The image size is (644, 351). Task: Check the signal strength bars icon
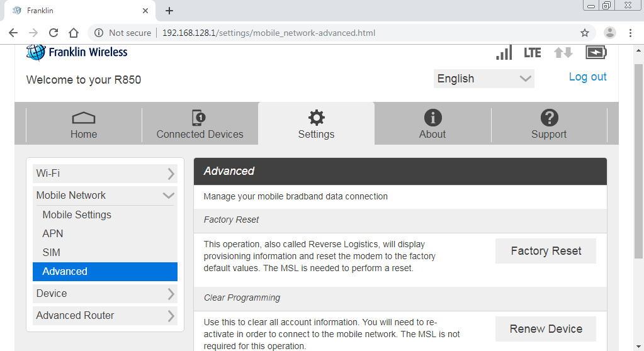(504, 53)
